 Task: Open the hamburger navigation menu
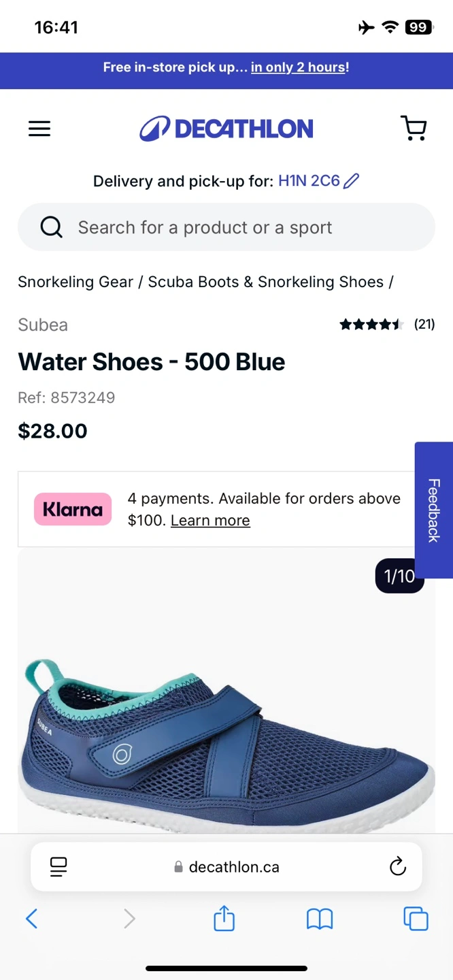[x=39, y=129]
